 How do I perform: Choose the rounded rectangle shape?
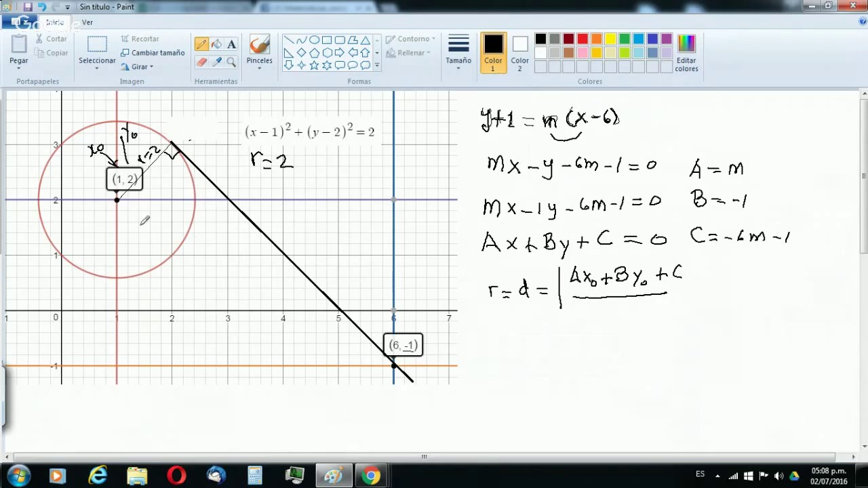(340, 40)
